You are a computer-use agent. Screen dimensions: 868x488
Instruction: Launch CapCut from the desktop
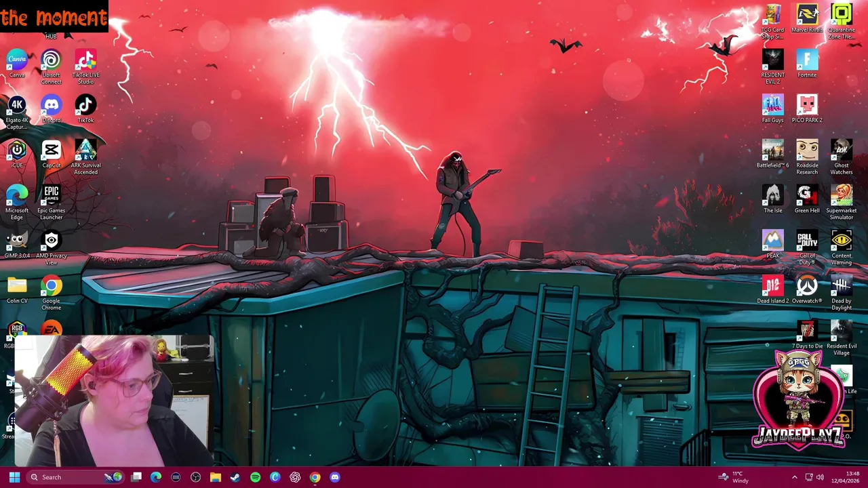(x=51, y=154)
